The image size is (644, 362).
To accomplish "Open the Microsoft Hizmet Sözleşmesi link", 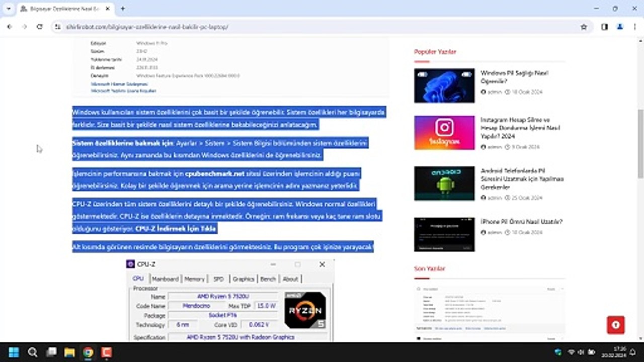I will pos(119,84).
